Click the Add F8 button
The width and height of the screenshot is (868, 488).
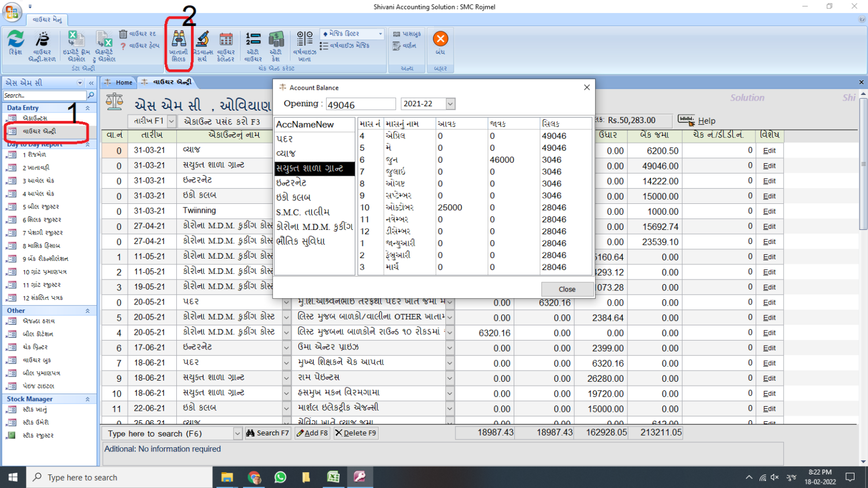pos(312,433)
